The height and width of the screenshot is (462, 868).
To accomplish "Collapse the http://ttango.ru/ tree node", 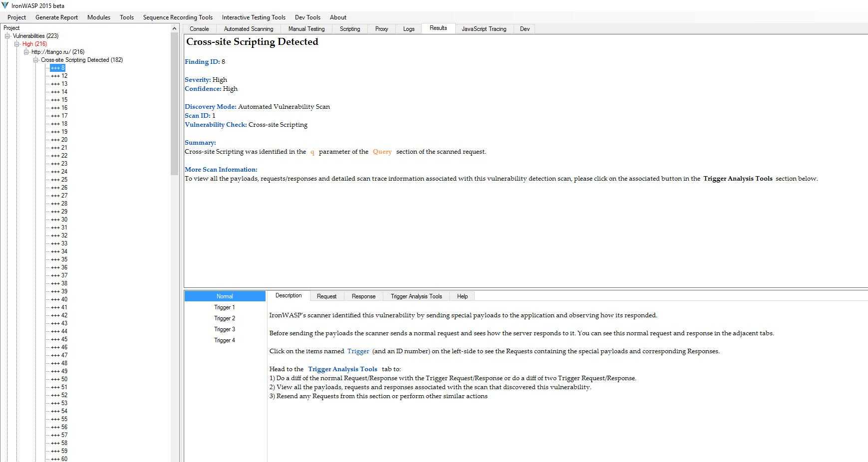I will [26, 52].
